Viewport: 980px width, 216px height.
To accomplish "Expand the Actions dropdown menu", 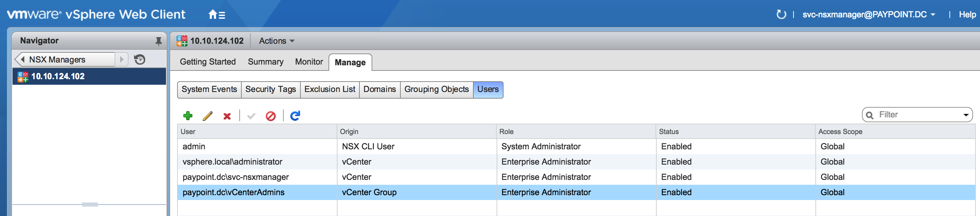I will tap(276, 41).
